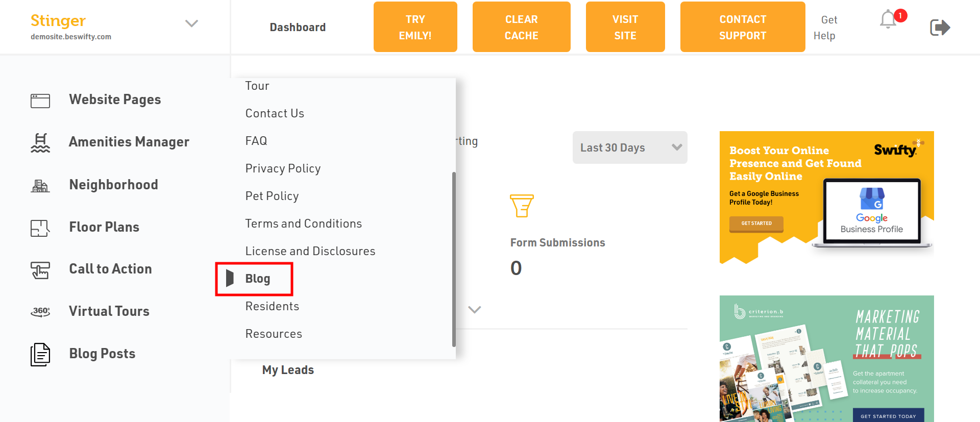Click Get Started on Google Business ad

pos(756,224)
